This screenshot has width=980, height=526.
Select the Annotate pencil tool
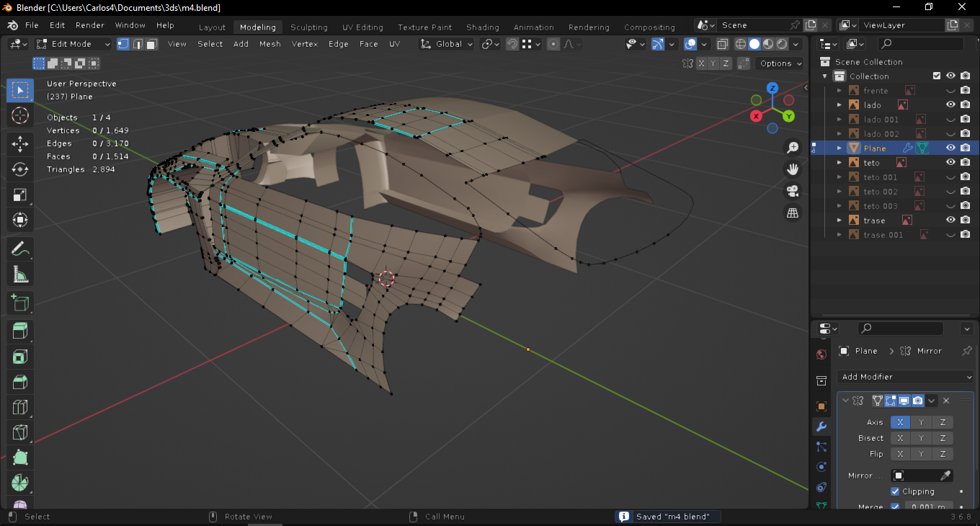[x=20, y=249]
